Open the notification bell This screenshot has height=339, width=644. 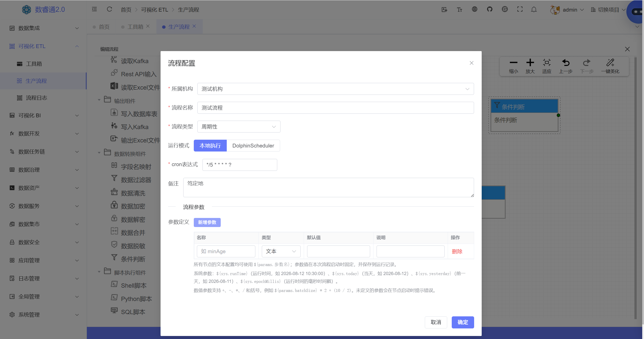click(534, 10)
